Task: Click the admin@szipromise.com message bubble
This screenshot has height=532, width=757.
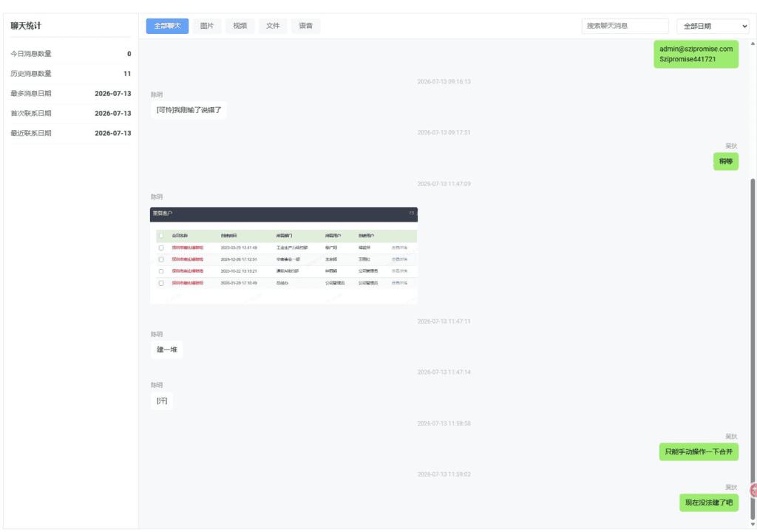Action: [x=696, y=54]
